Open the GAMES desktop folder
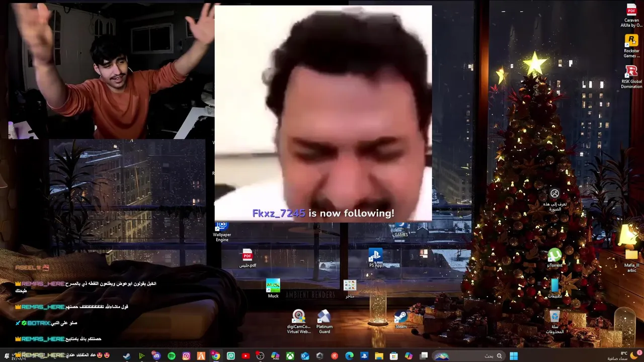644x362 pixels. [x=401, y=230]
